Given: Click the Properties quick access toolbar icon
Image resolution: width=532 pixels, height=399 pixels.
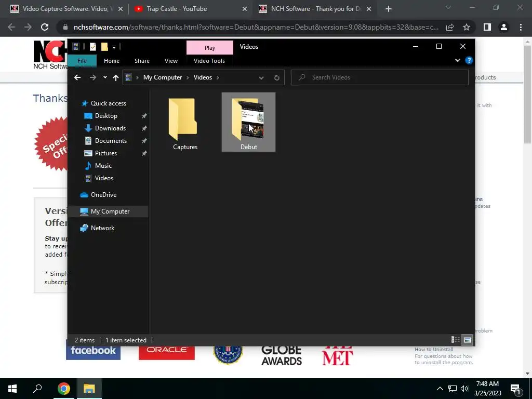Looking at the screenshot, I should click(93, 47).
